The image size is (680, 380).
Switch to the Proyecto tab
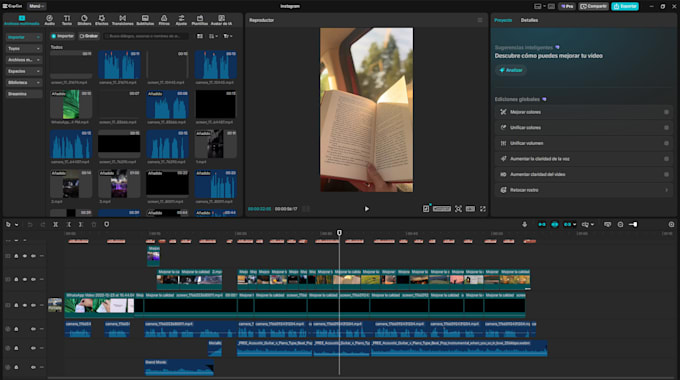click(x=503, y=20)
